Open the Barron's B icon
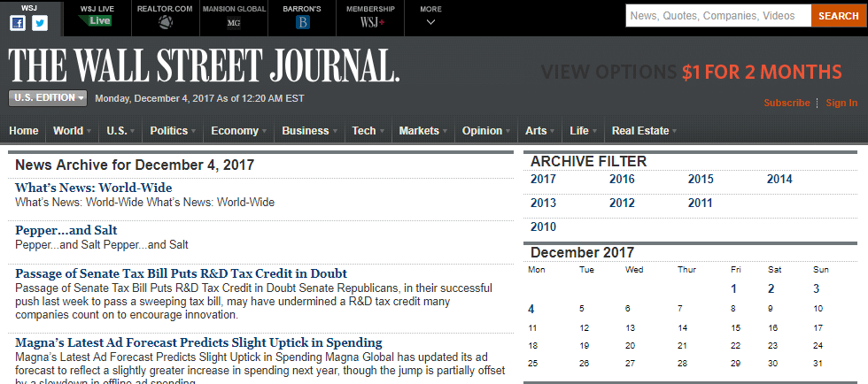868x384 pixels. 301,23
